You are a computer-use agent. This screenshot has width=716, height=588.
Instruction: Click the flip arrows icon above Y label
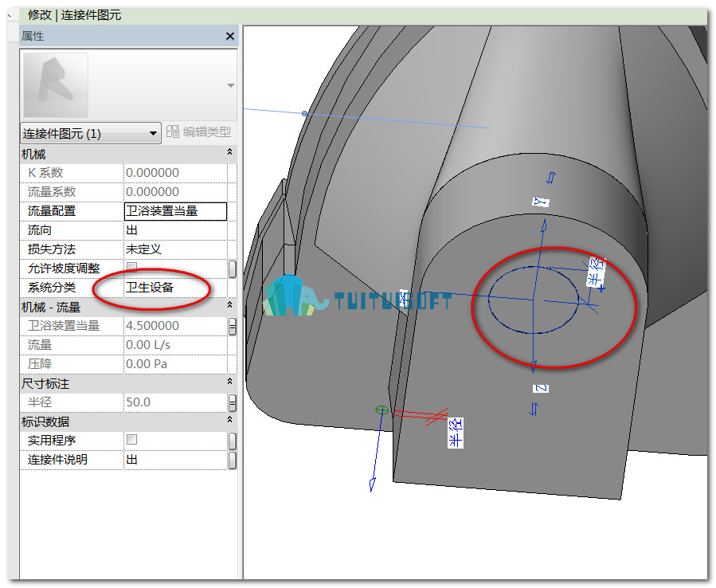pyautogui.click(x=551, y=178)
